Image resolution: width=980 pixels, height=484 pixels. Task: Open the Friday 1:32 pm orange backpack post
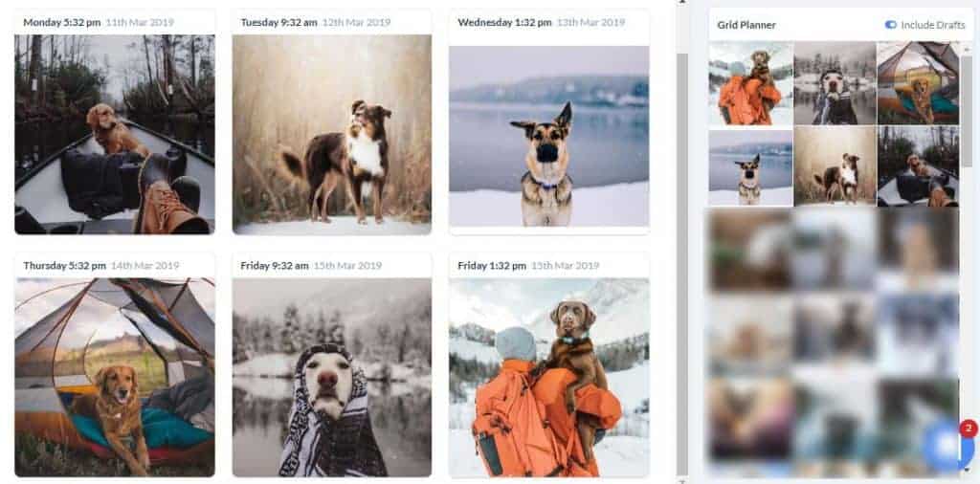tap(548, 377)
